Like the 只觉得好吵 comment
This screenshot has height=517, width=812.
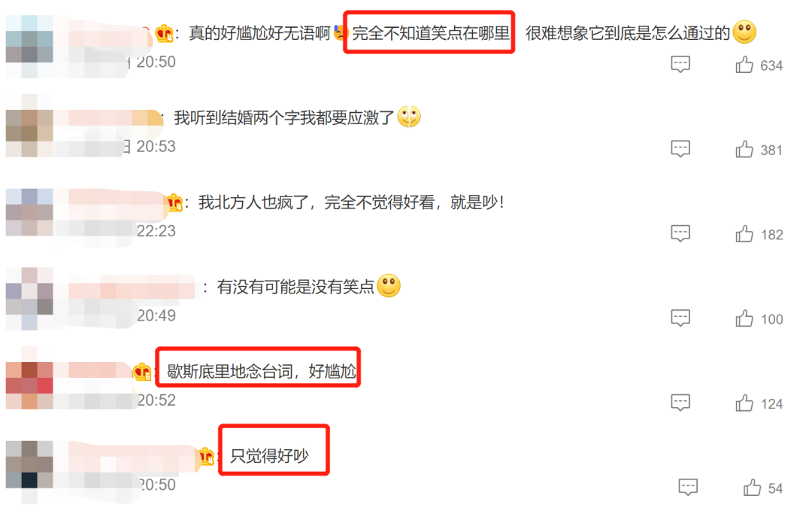coord(752,488)
